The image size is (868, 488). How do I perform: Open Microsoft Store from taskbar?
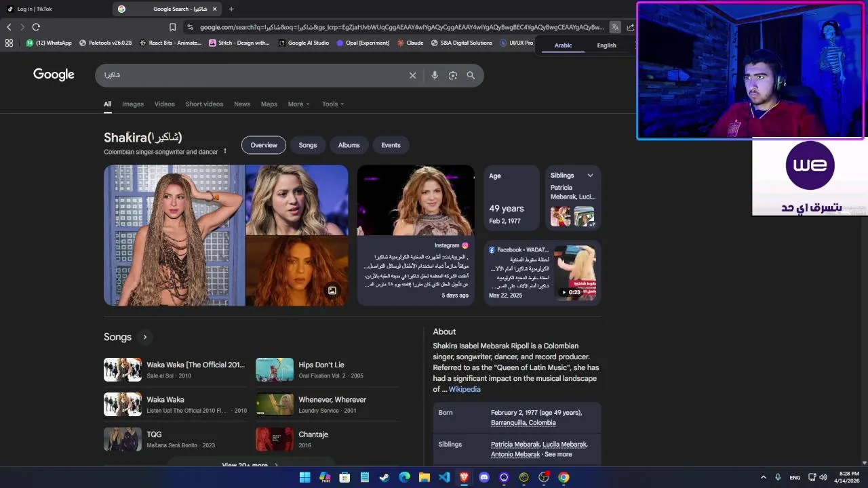coord(344,477)
